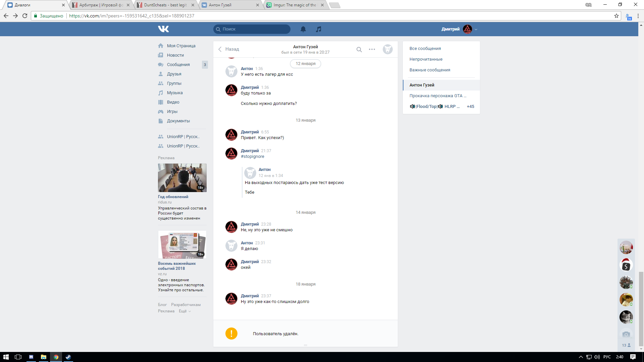The image size is (644, 362).
Task: Open Сообщения in the left sidebar
Action: click(x=178, y=65)
